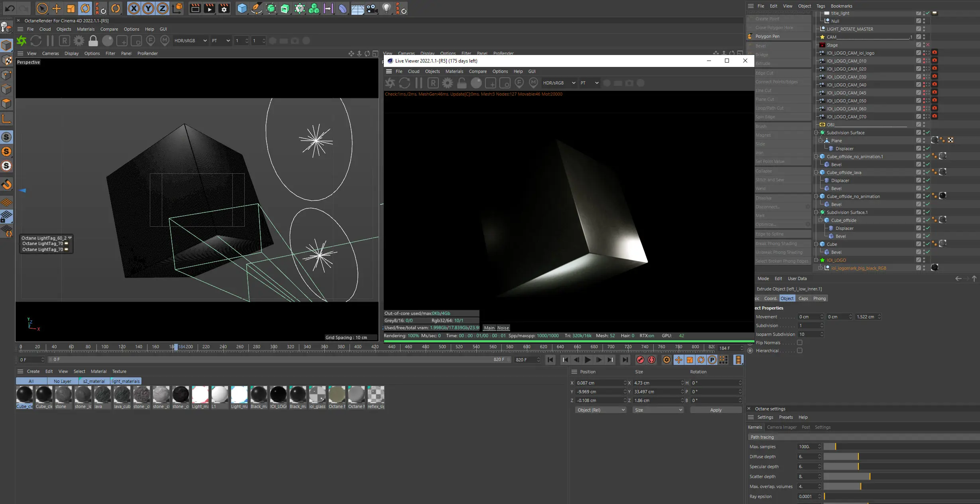Click the Octane settings gear in Live Viewer
This screenshot has height=504, width=980.
pyautogui.click(x=447, y=83)
